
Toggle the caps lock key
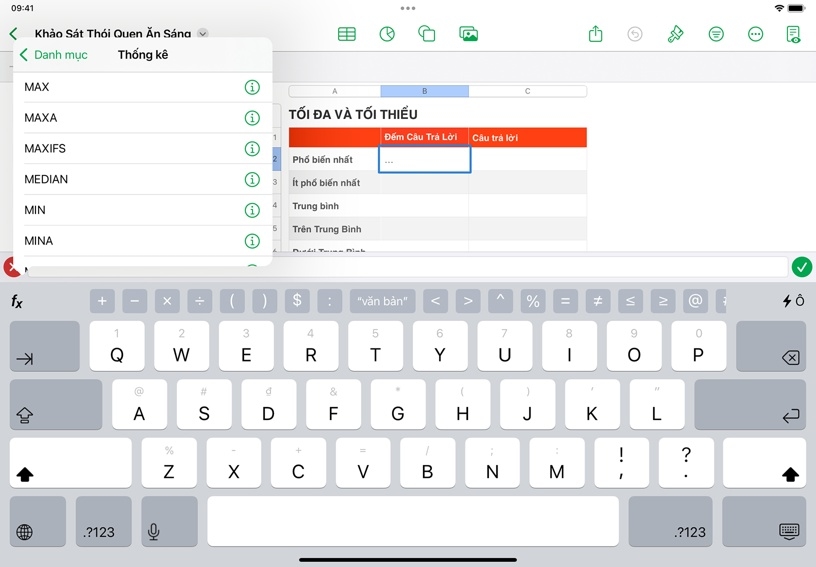[56, 405]
